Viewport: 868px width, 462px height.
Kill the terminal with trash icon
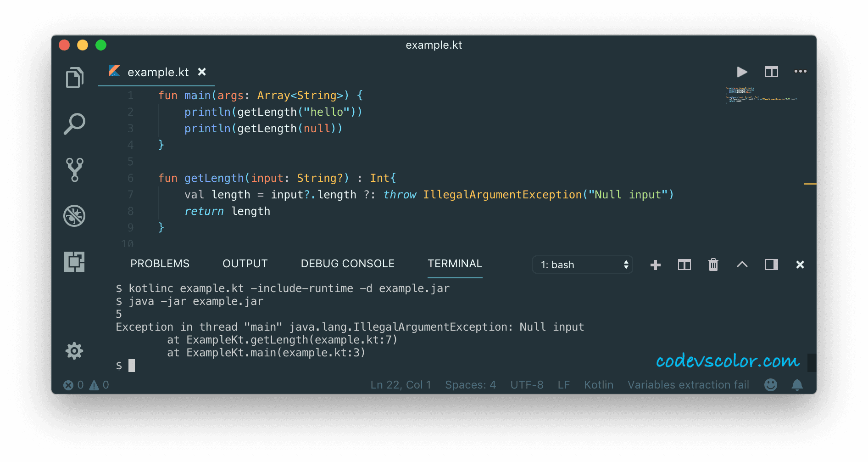tap(713, 265)
